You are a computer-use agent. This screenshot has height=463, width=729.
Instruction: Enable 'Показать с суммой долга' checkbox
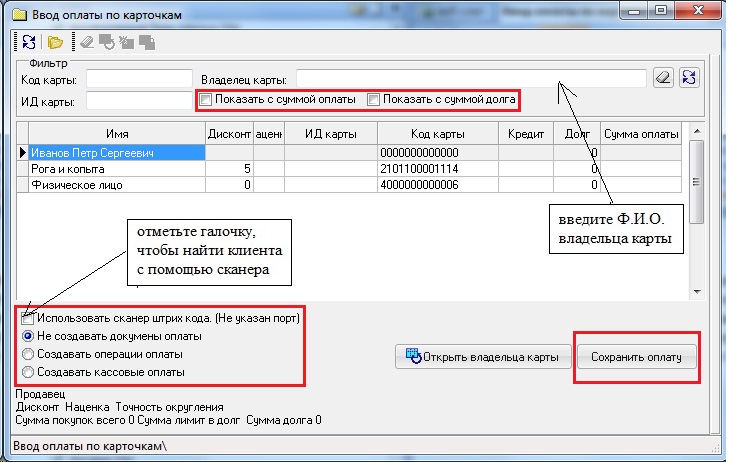tap(373, 99)
